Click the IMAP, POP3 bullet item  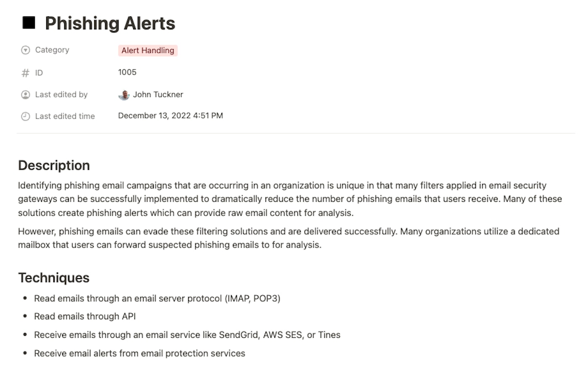coord(157,298)
